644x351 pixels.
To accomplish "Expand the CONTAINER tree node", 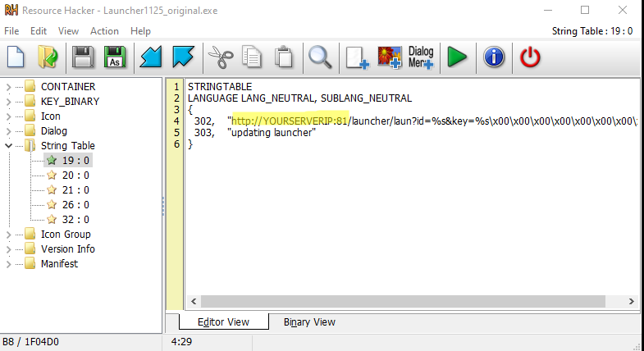I will tap(8, 87).
